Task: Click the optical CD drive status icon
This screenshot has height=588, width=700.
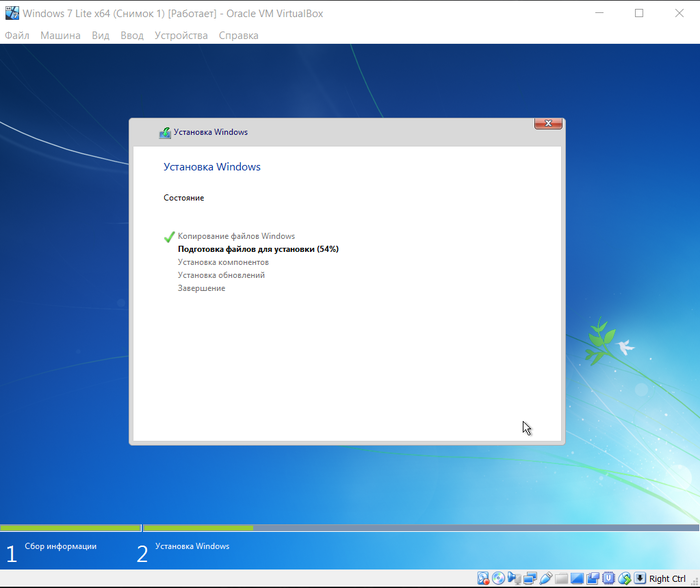Action: click(499, 578)
